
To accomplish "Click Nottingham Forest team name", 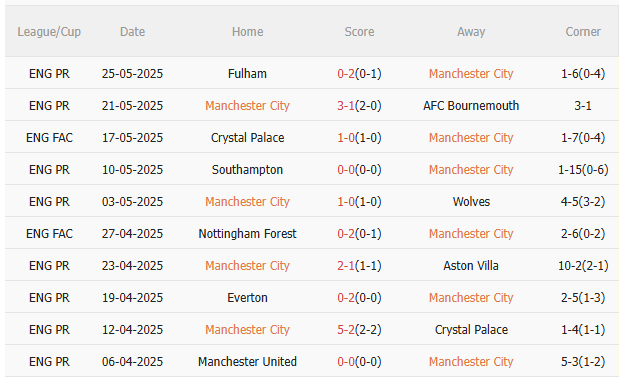I will (x=247, y=234).
